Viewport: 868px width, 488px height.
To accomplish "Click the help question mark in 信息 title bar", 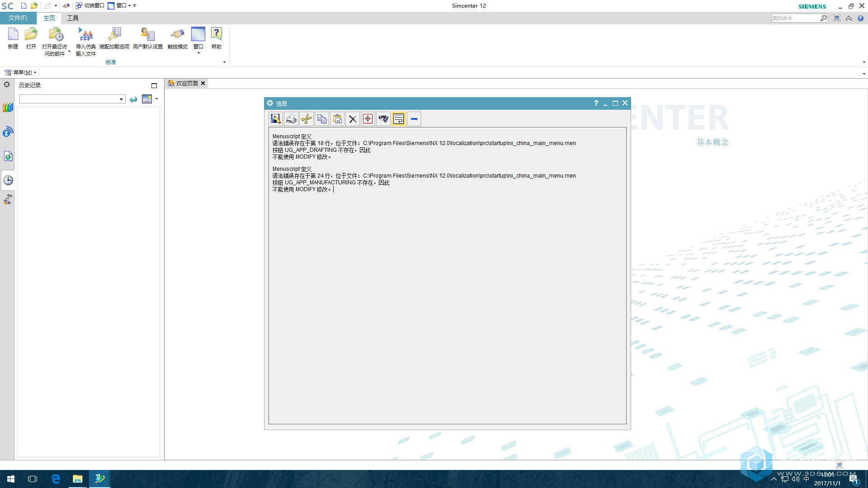I will click(x=596, y=103).
